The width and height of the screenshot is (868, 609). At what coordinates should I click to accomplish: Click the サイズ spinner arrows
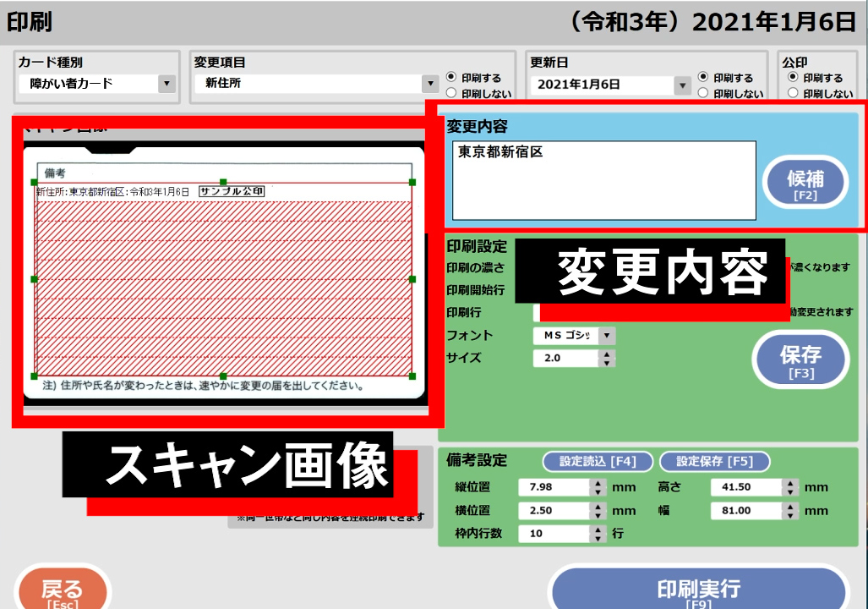coord(606,359)
